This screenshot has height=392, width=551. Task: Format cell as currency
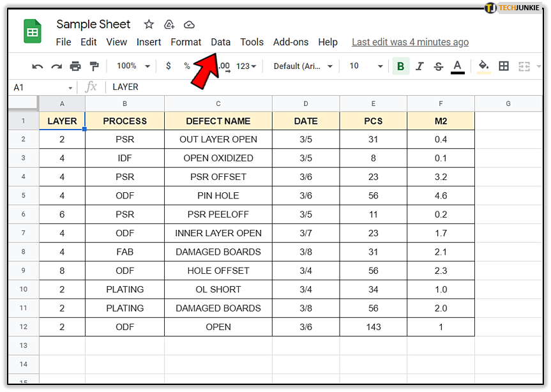(x=169, y=66)
